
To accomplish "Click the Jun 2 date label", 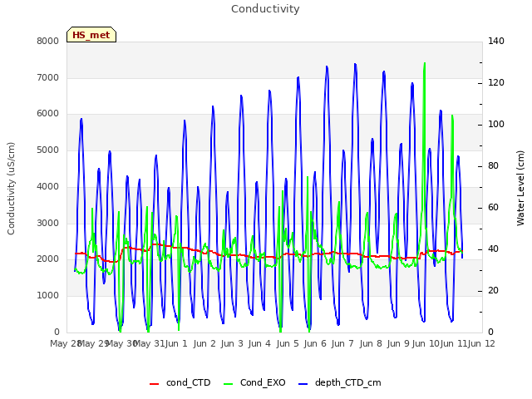I will pos(204,343).
